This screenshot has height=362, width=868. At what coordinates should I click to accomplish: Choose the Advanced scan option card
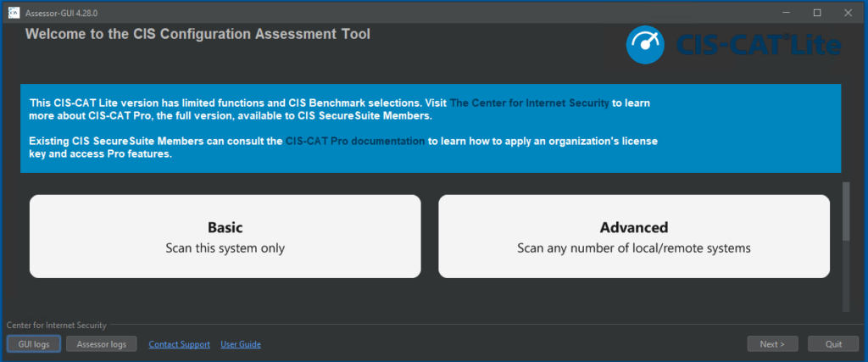point(634,237)
